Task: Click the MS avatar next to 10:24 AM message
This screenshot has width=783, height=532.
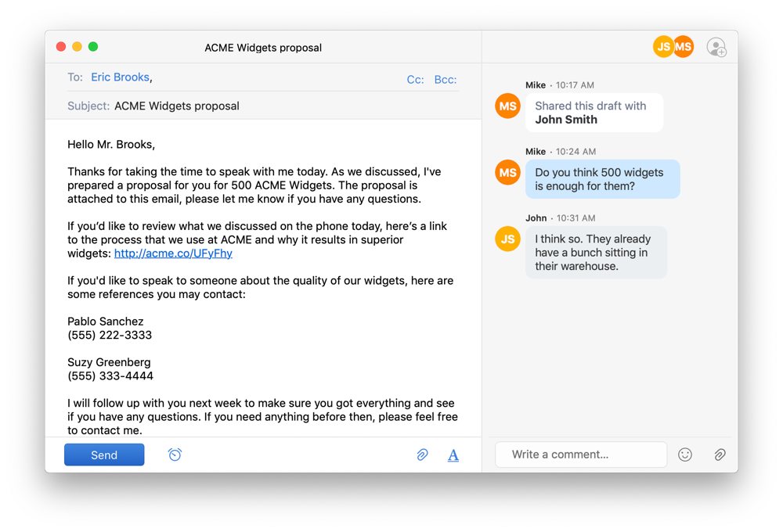Action: tap(507, 173)
